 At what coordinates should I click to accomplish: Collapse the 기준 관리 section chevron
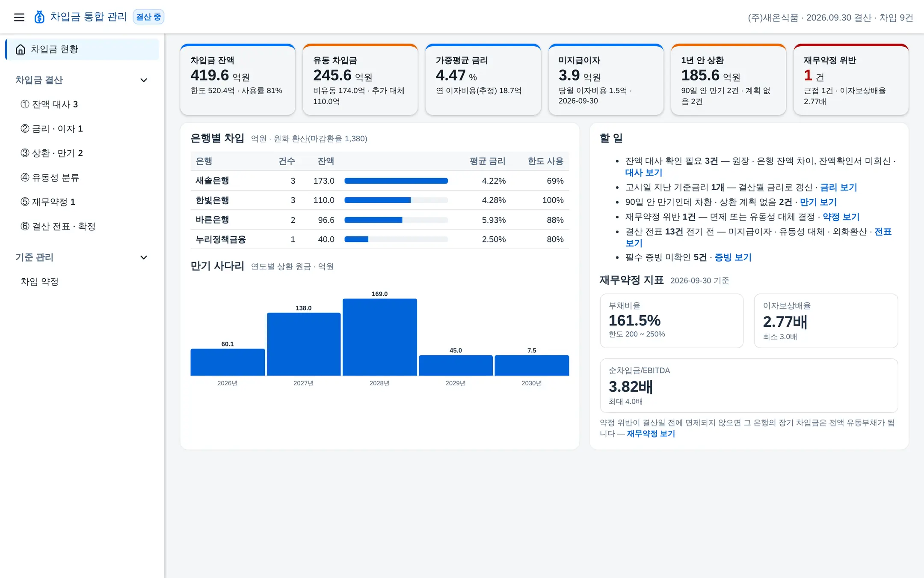pos(144,257)
